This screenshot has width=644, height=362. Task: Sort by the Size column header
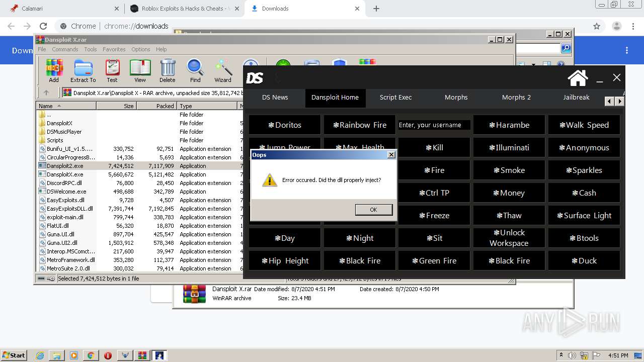tap(116, 106)
